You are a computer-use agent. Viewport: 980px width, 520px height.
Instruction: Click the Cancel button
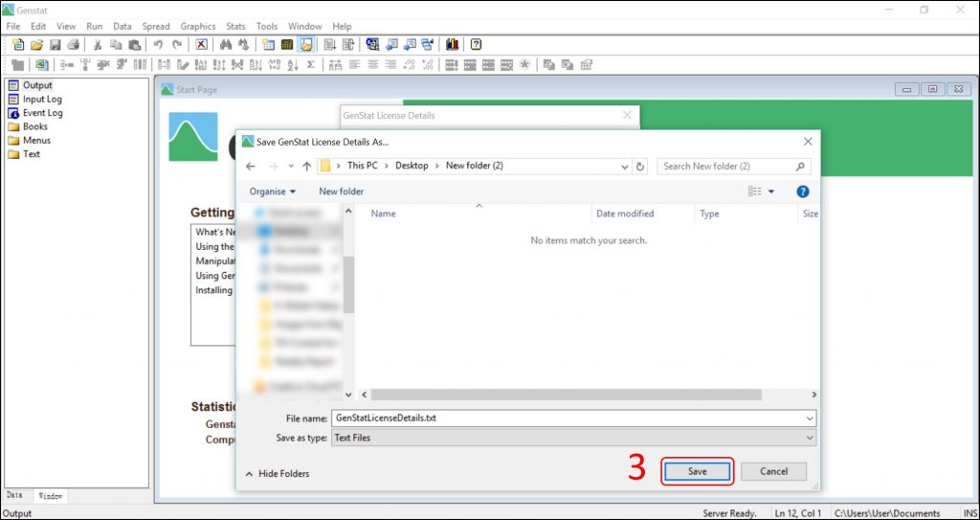pos(773,471)
